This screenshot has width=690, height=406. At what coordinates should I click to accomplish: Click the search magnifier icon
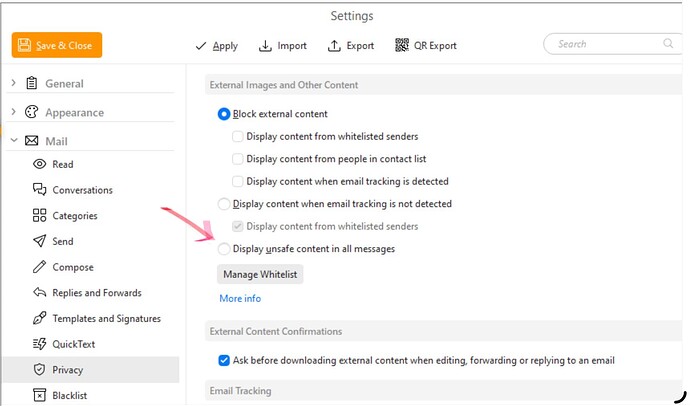pos(668,43)
